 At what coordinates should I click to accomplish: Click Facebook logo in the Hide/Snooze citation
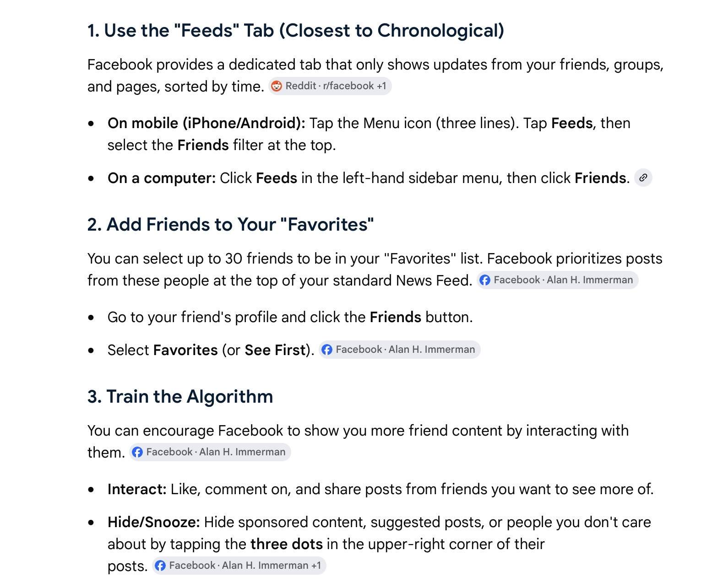click(x=160, y=566)
